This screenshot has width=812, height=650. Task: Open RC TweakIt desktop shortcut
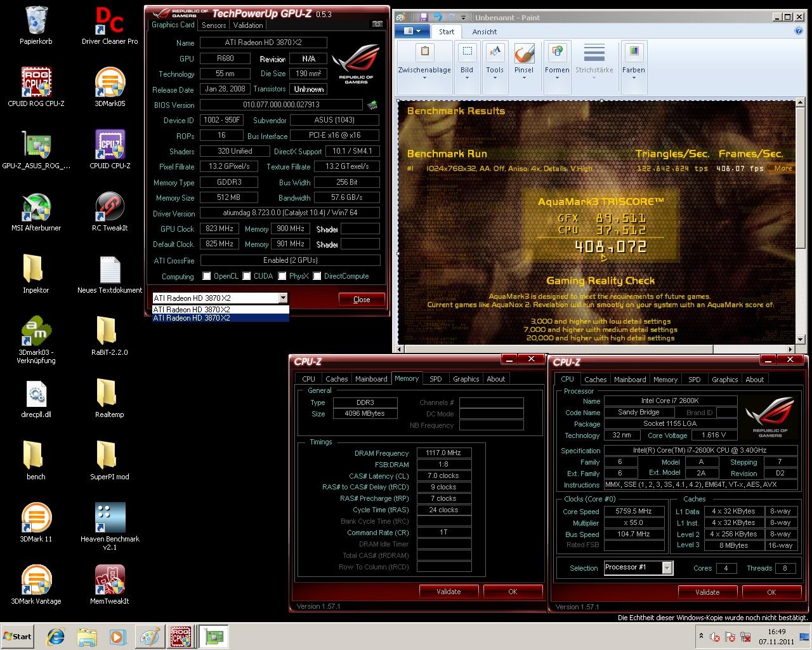[x=109, y=212]
